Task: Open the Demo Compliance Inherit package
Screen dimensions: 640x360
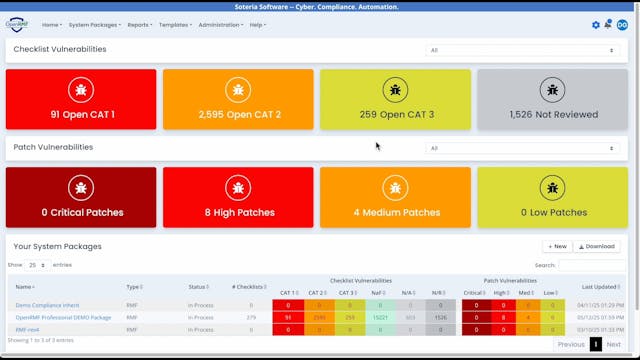Action: click(x=47, y=305)
